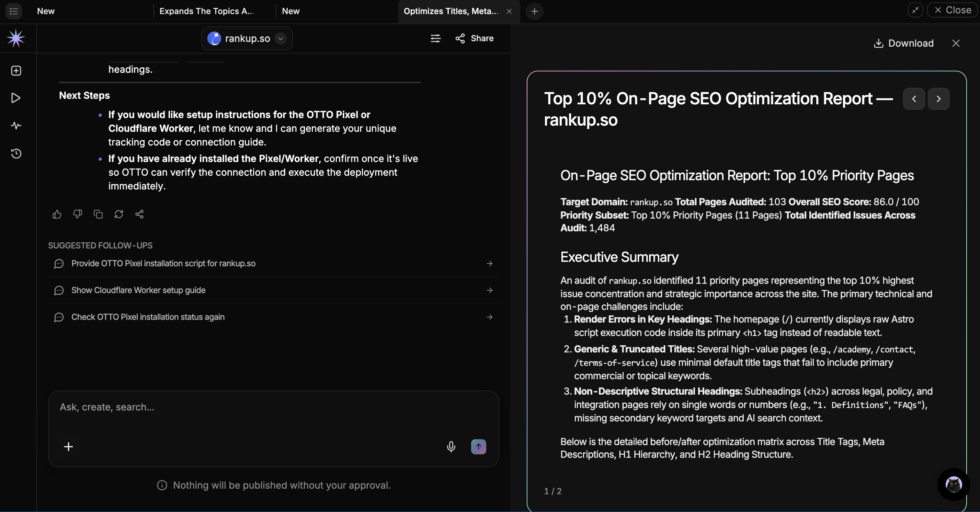Choose 'Show Cloudflare Worker setup guide' follow-up

tap(274, 290)
